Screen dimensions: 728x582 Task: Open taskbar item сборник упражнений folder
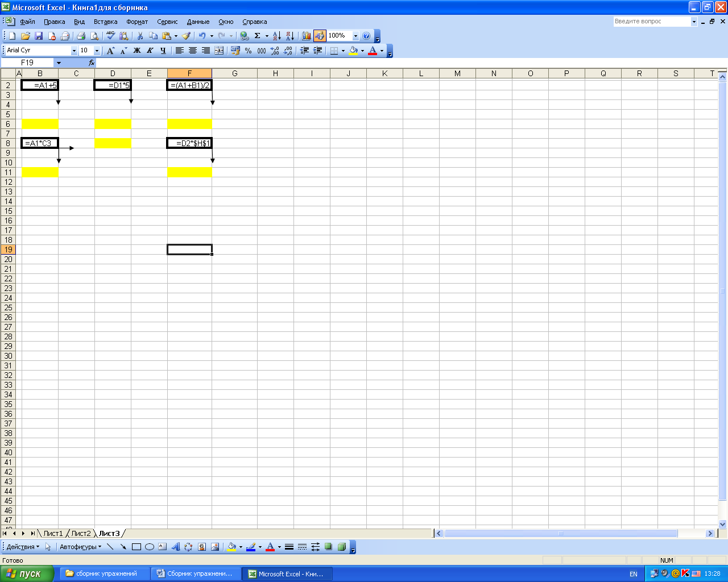tap(105, 573)
